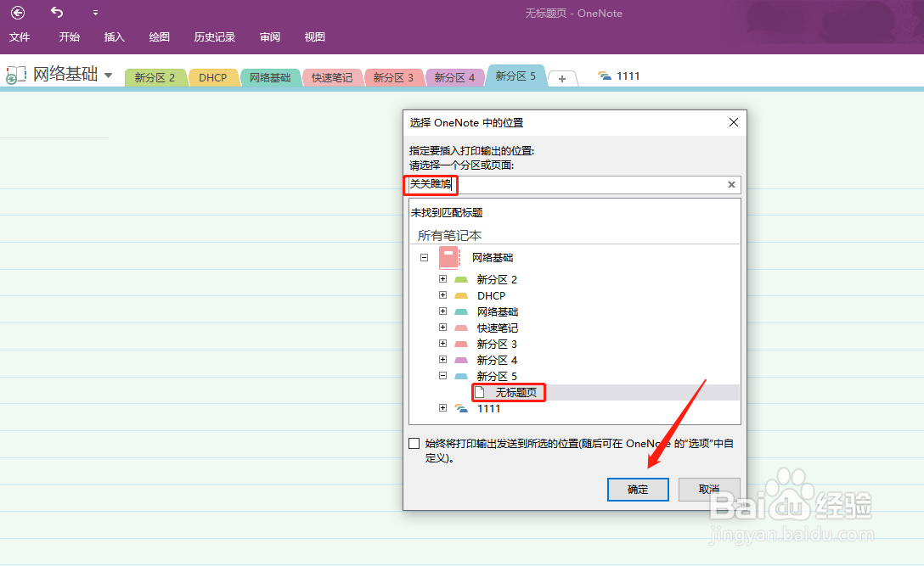Click the purple section icon of 新分区 4
This screenshot has height=566, width=924.
[461, 360]
